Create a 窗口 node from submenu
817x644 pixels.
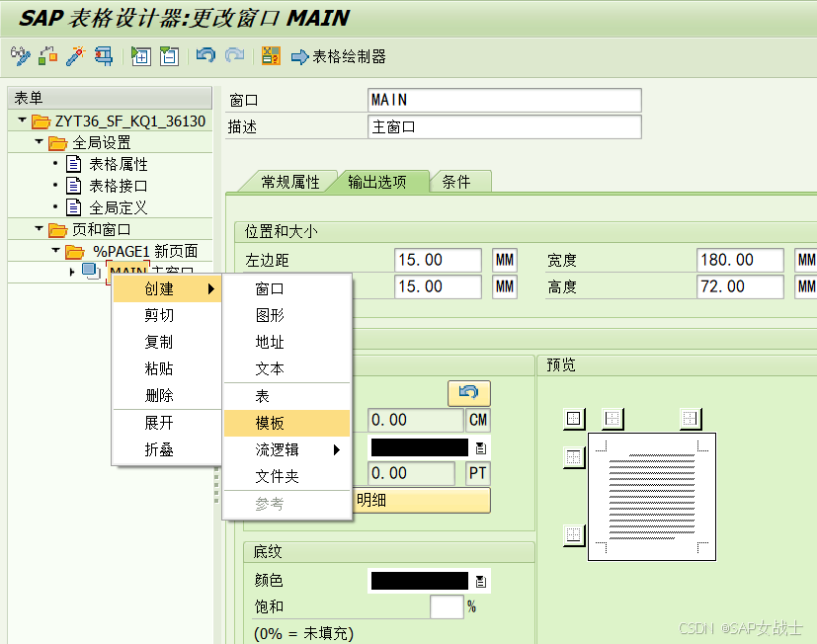pos(286,288)
